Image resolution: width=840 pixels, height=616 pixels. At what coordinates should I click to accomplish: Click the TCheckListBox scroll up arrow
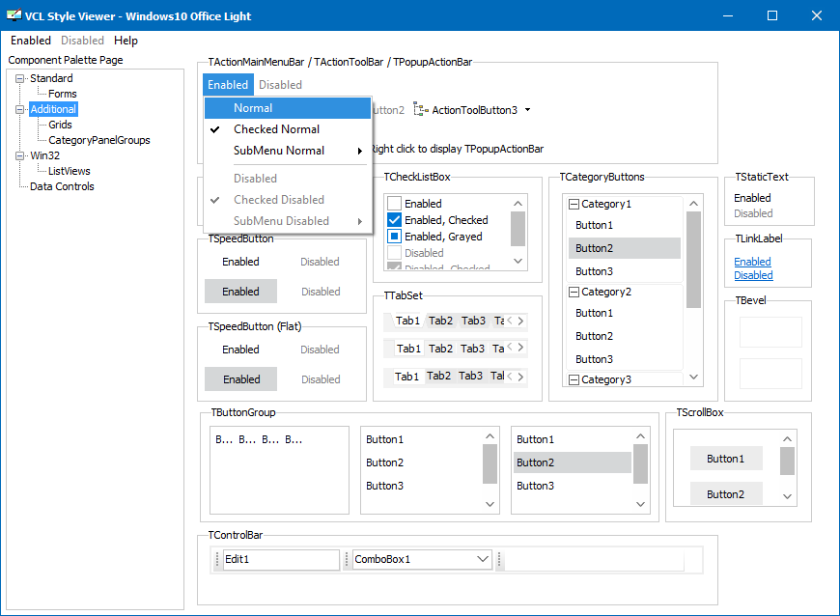pyautogui.click(x=518, y=204)
